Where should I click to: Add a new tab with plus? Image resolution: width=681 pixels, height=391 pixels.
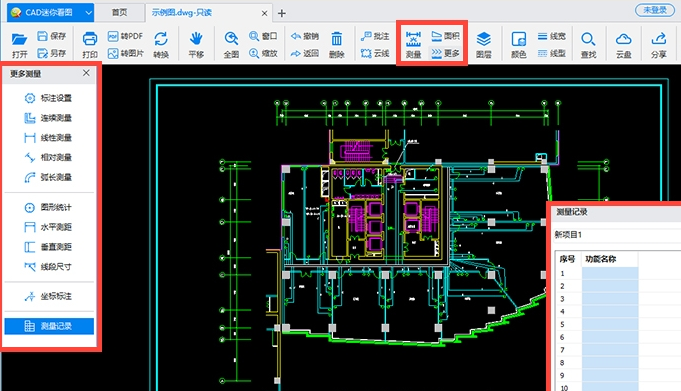coord(281,13)
